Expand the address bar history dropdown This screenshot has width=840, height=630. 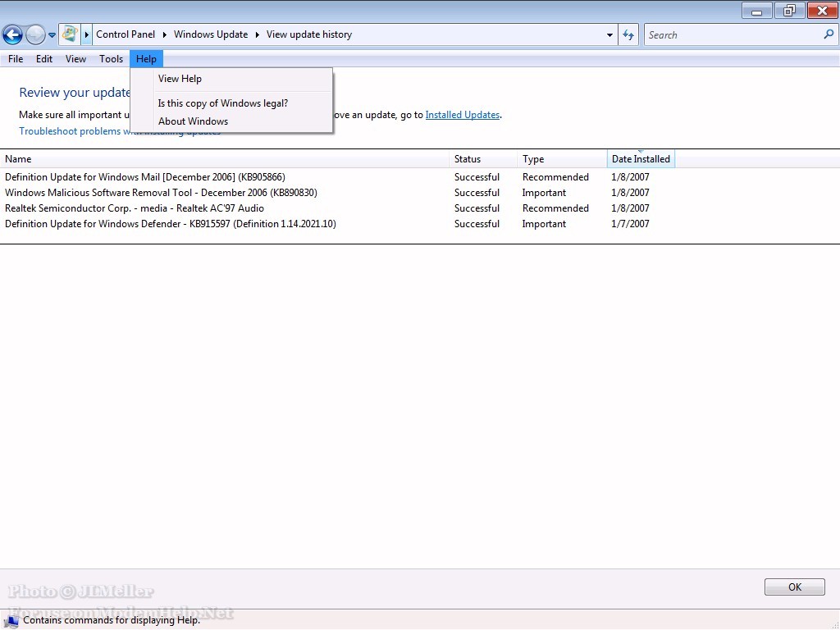pyautogui.click(x=609, y=35)
